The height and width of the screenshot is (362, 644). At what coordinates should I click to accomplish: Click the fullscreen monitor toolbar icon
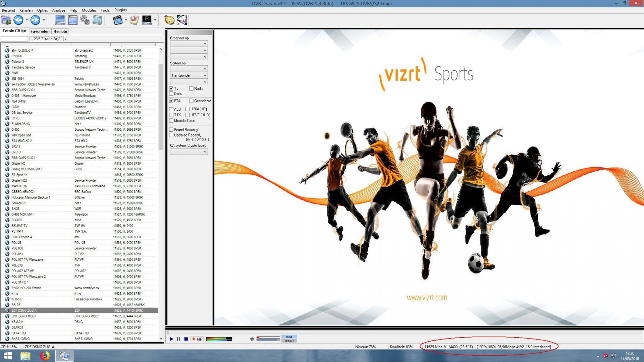coord(60,20)
